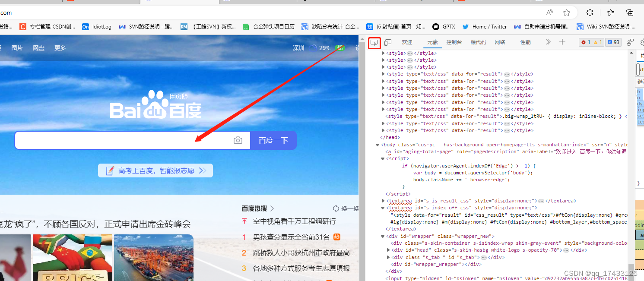Open hot search 男孩查分显示全省前31名
Screen dimensions: 644x281
coord(291,237)
